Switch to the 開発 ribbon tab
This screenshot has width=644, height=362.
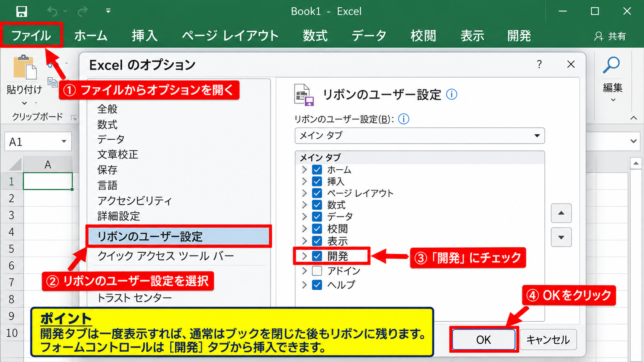[519, 36]
